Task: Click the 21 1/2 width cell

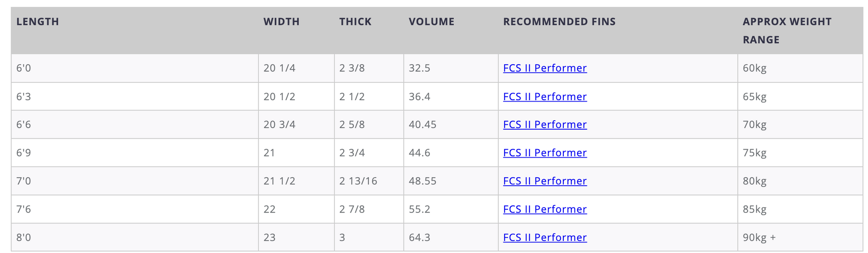Action: 296,181
